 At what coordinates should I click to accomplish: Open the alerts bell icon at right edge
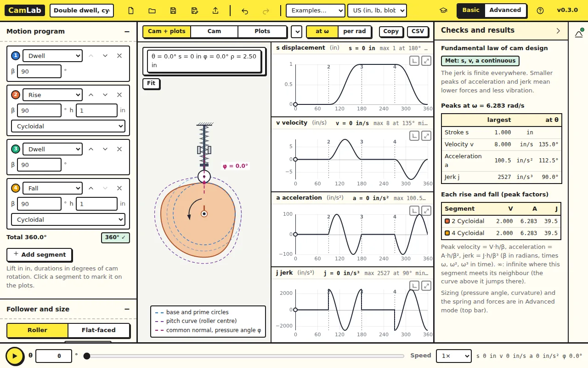coord(579,33)
